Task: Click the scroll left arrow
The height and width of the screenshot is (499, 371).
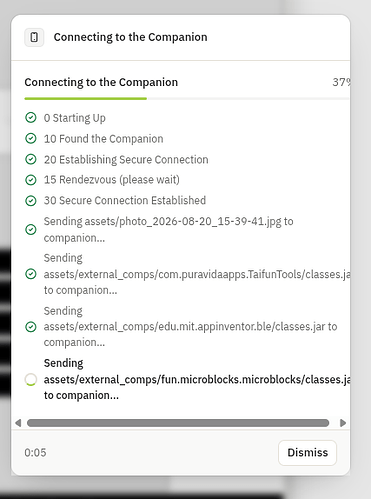Action: tap(18, 423)
